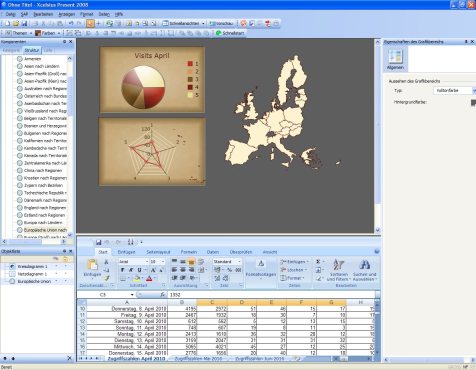Click the Hintergrundfarbe color swatch
Screen dimensions: 476x370
pyautogui.click(x=473, y=103)
